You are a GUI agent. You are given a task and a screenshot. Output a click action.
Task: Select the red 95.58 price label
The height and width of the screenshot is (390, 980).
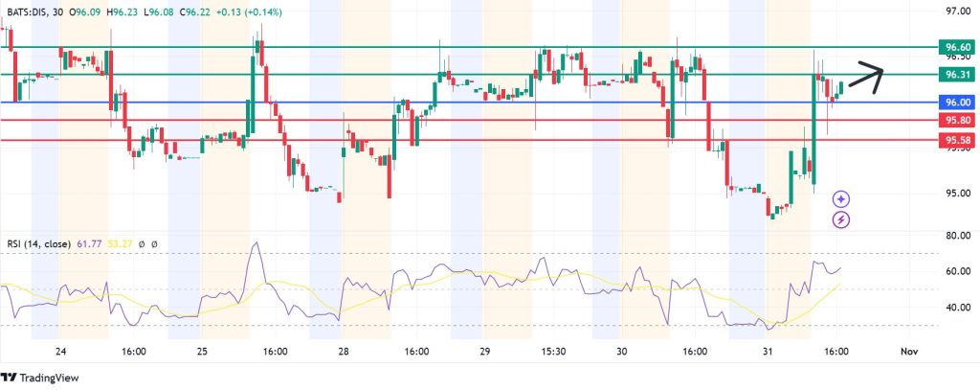958,140
